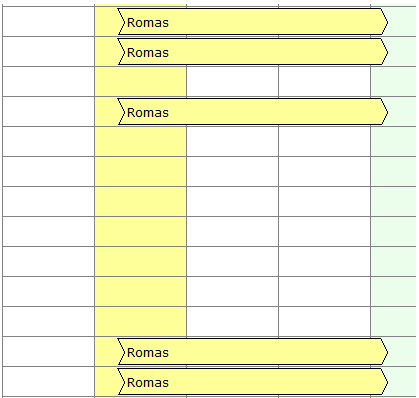Viewport: 419px width, 398px height.
Task: Select the empty green cell in the third row
Action: pyautogui.click(x=393, y=82)
